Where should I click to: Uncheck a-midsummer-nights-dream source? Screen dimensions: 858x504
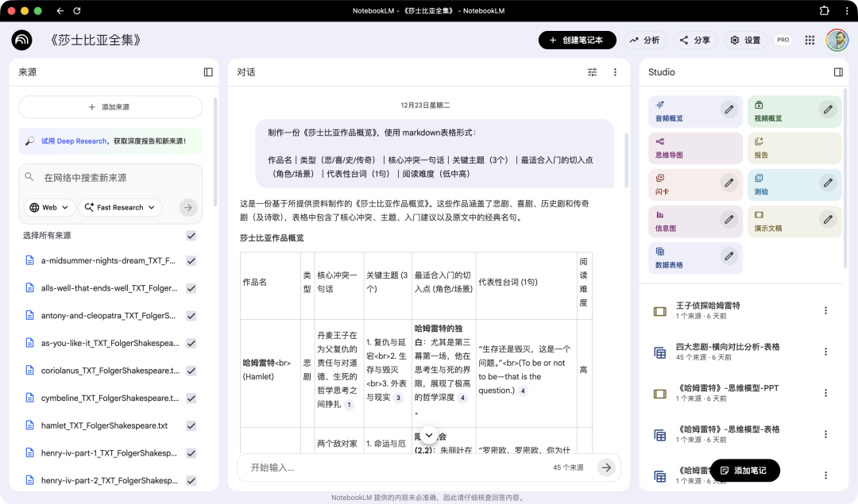(191, 261)
